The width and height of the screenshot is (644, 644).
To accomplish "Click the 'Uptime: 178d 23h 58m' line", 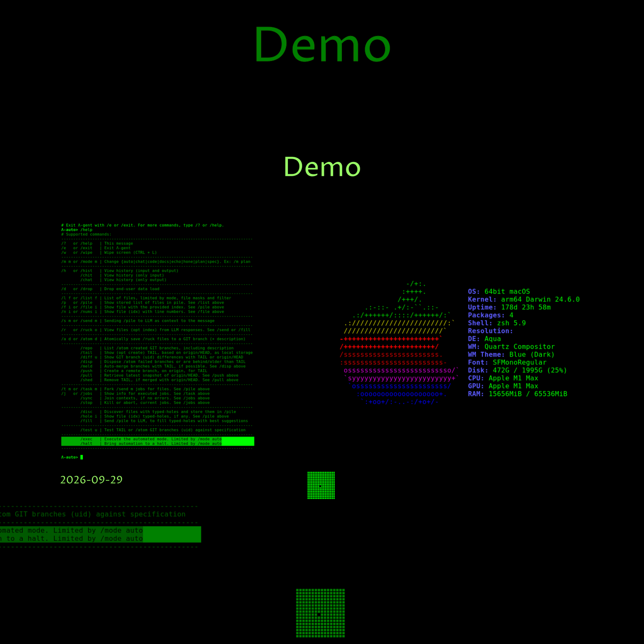I will [509, 307].
